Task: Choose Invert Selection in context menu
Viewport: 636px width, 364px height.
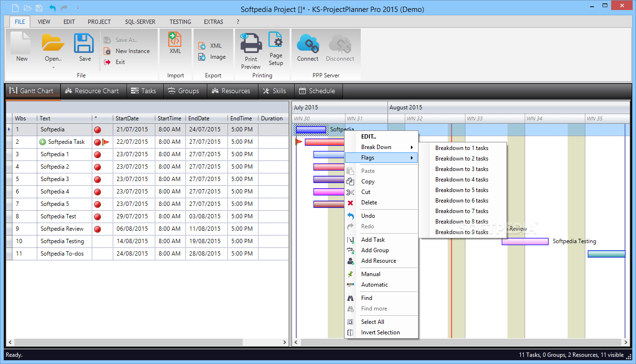Action: 380,332
